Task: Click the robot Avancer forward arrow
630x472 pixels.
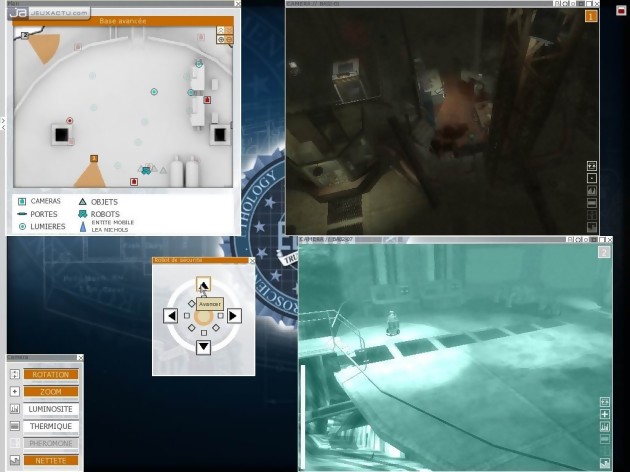Action: (203, 285)
